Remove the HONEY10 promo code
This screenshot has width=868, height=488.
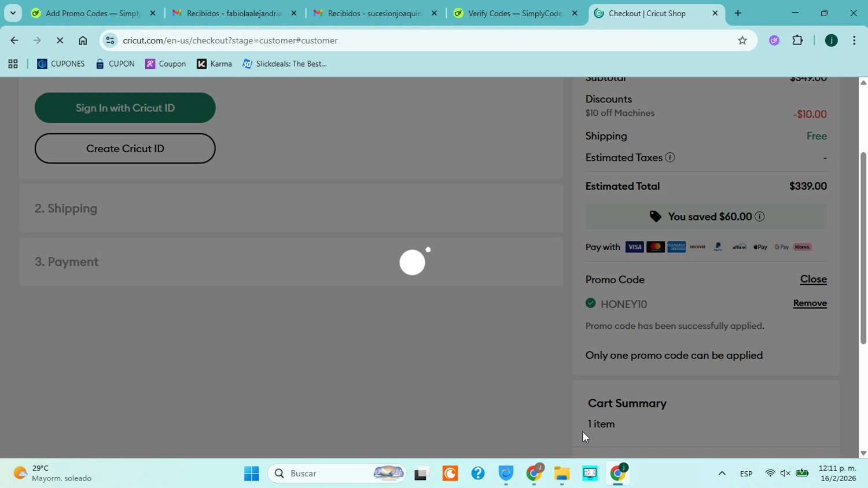(810, 303)
